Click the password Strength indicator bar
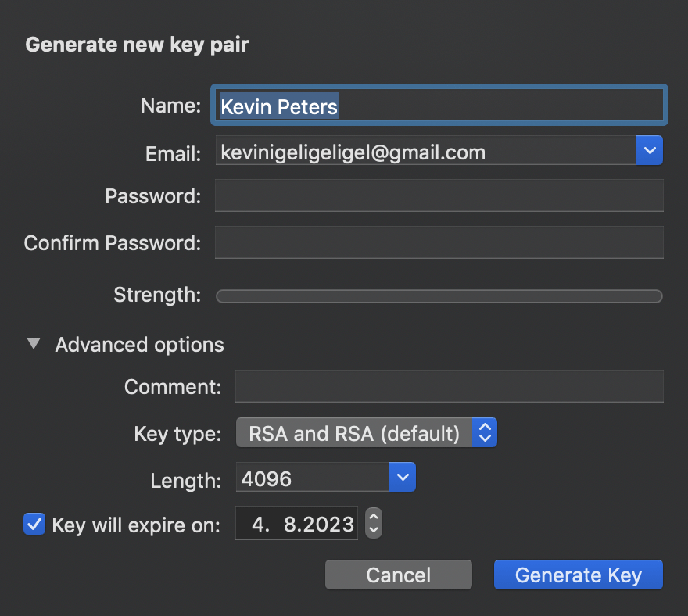 (x=439, y=295)
